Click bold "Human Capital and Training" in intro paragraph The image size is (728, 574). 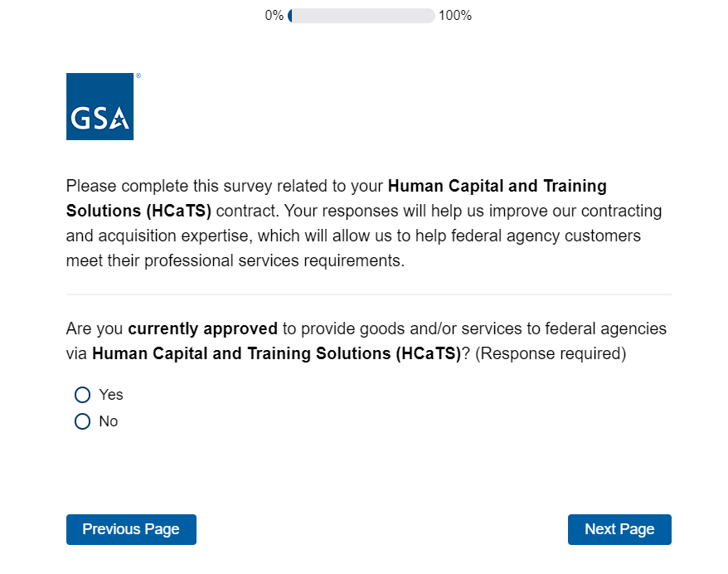(497, 186)
